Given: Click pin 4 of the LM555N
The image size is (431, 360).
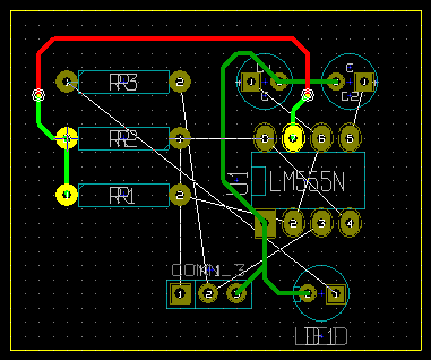Looking at the screenshot, I should (349, 223).
